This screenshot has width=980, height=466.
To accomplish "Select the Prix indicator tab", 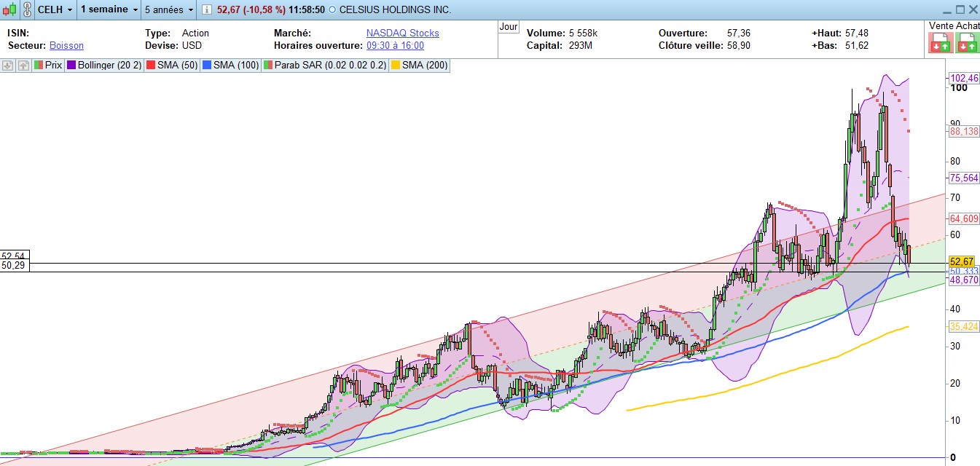I will click(x=48, y=66).
